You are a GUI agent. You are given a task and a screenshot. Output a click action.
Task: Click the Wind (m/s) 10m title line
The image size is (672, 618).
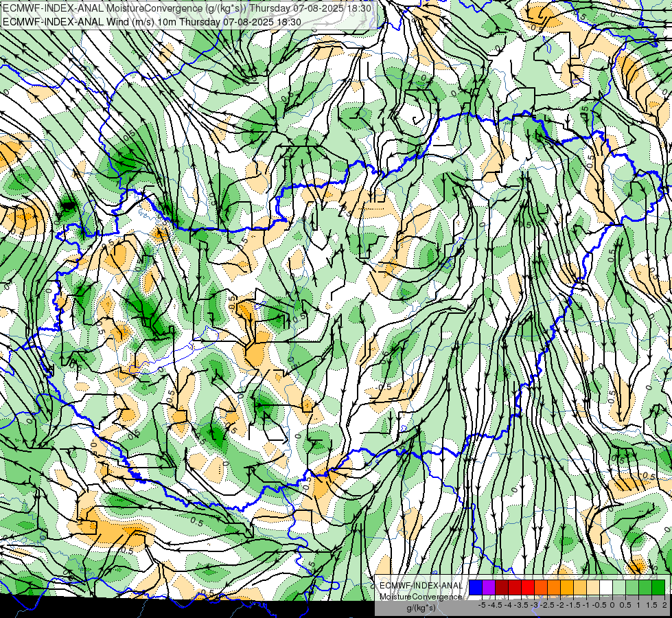[152, 22]
